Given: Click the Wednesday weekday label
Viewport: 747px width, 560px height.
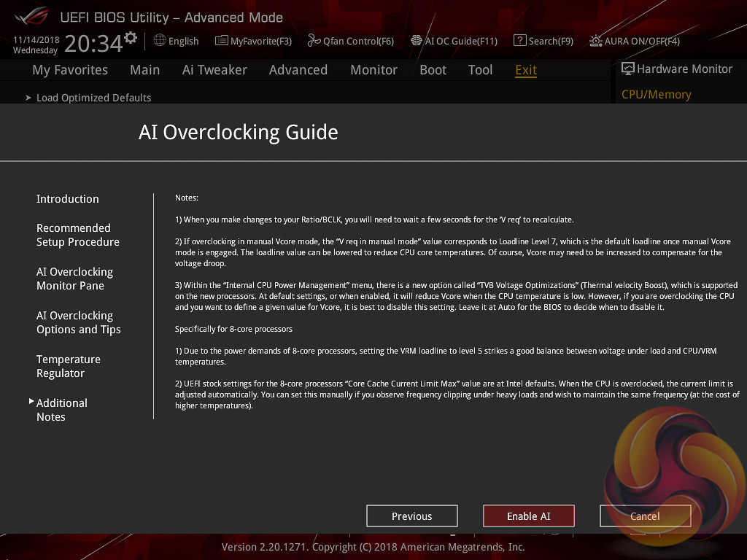Looking at the screenshot, I should 35,50.
